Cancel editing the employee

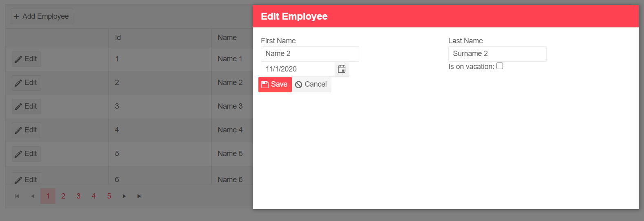[x=311, y=85]
